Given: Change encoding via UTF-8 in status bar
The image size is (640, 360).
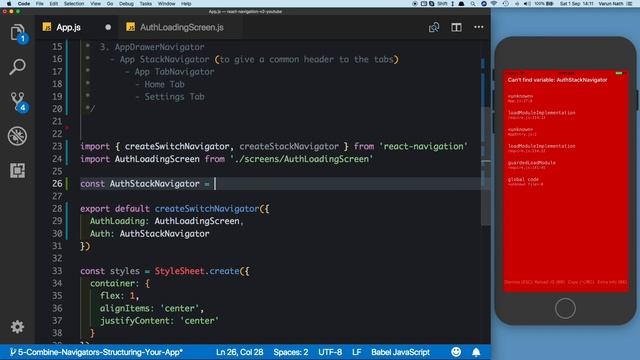Looking at the screenshot, I should pos(330,352).
